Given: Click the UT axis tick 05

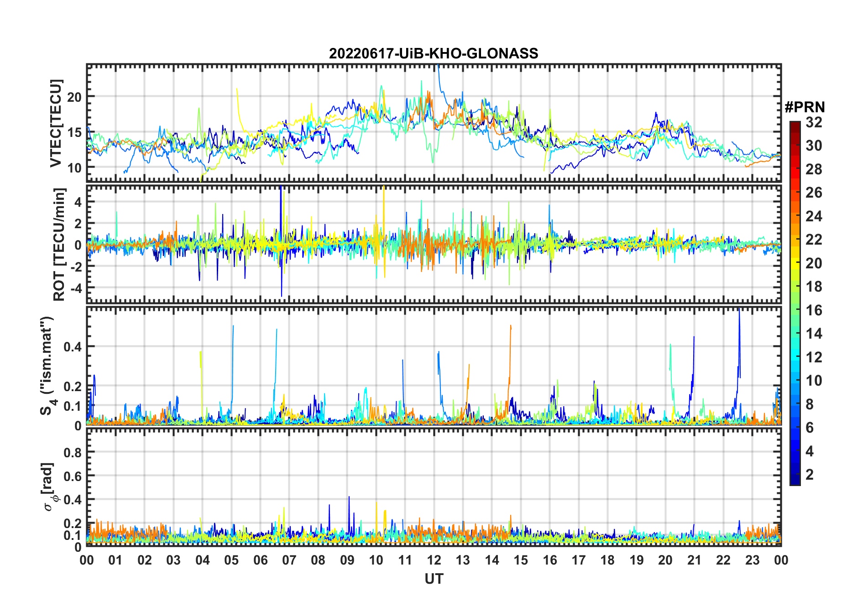Looking at the screenshot, I should click(231, 560).
